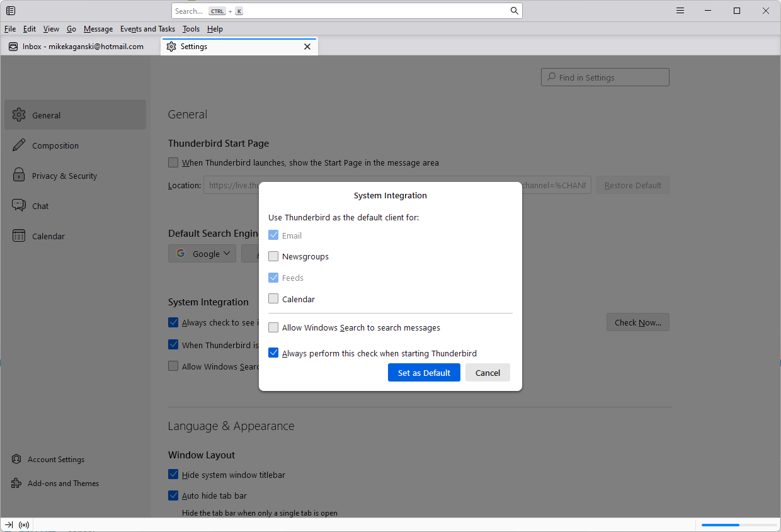Toggle Allow Windows Search to search messages
Image resolution: width=781 pixels, height=532 pixels.
[x=273, y=328]
